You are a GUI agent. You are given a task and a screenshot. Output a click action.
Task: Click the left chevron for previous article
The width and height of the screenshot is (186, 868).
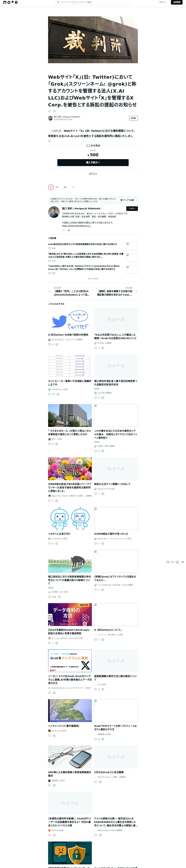(50, 292)
